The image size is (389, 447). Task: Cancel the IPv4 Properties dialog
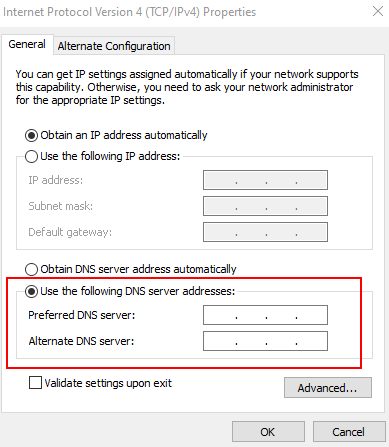pos(349,432)
